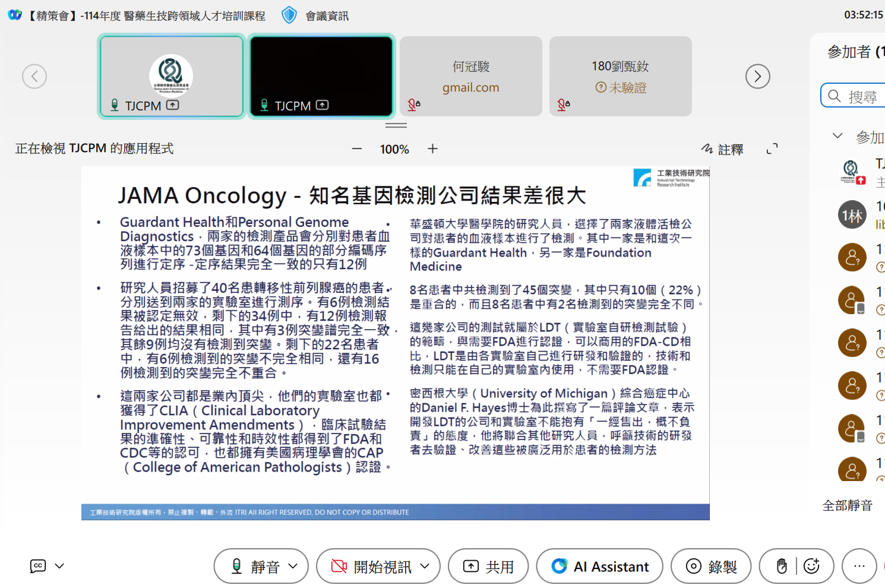Click the meeting title 【精策會】-114年度

[x=146, y=16]
